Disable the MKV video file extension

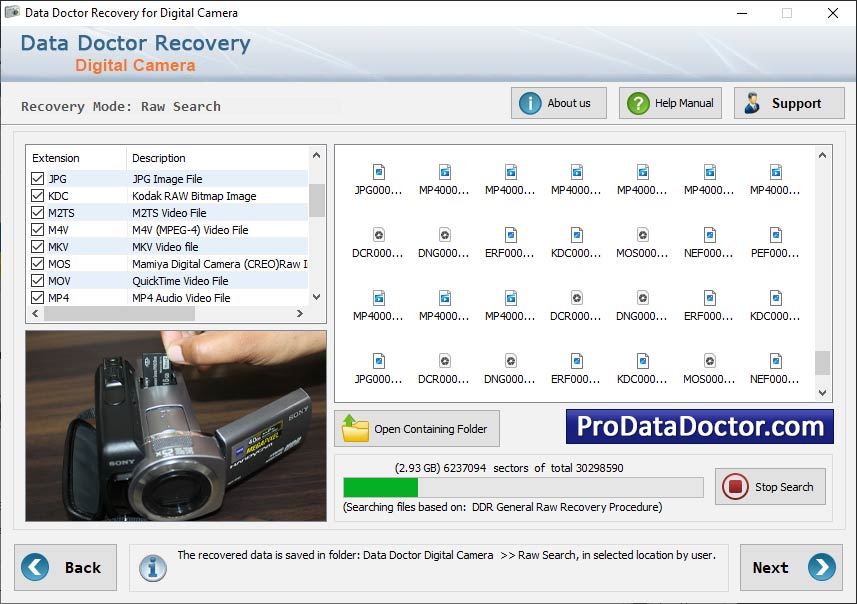38,246
